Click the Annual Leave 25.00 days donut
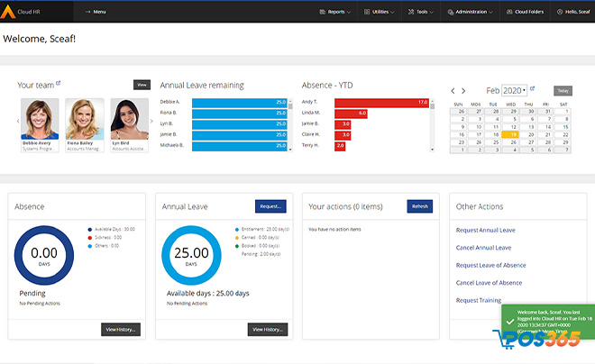595x364 pixels. click(191, 255)
